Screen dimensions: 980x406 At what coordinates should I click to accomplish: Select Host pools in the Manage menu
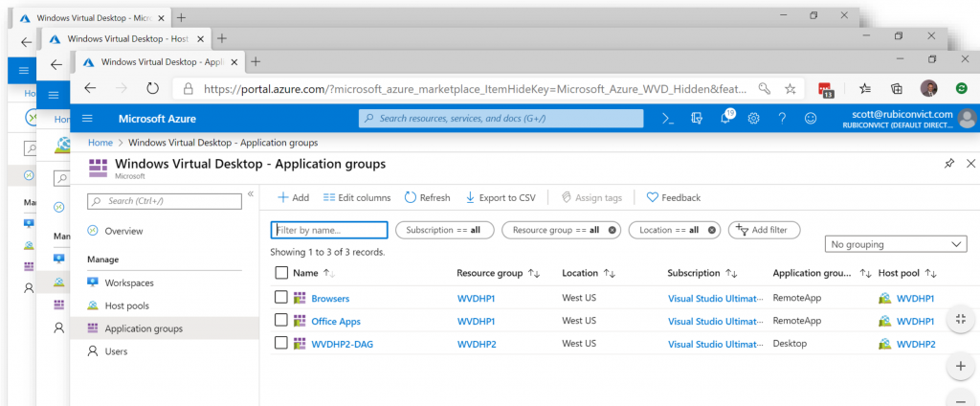[x=126, y=305]
